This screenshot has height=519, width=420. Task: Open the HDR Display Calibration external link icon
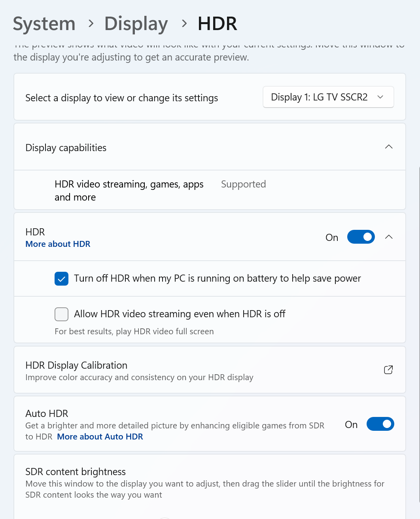[388, 370]
